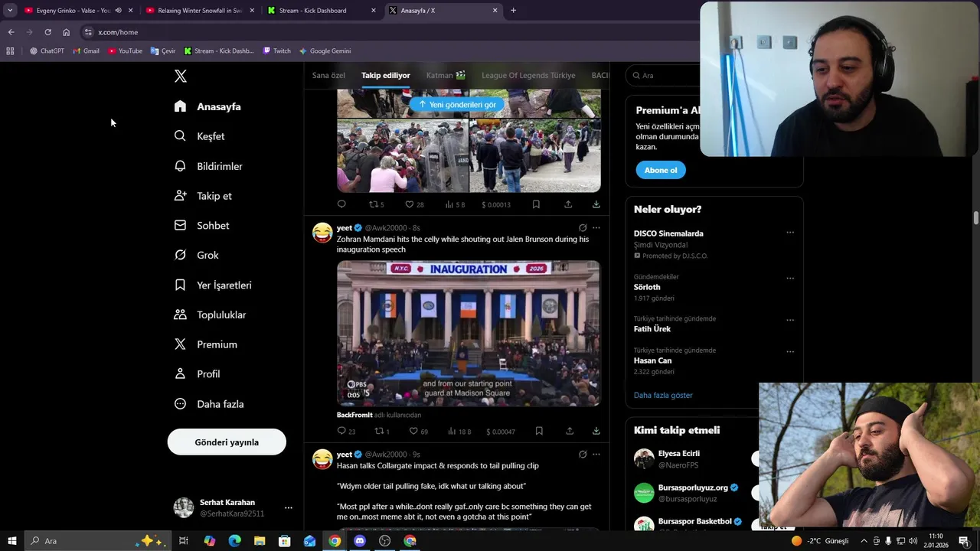Viewport: 980px width, 551px height.
Task: Bookmark the protest photos post
Action: coord(536,204)
